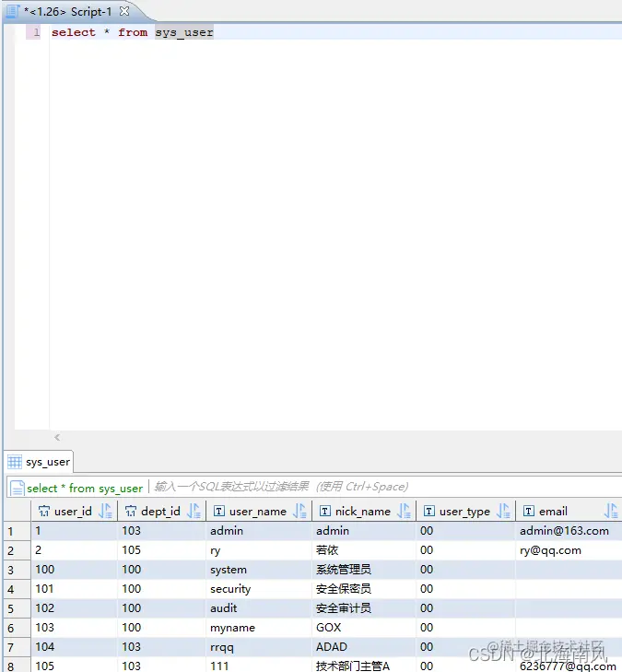Click the user_name column header
622x672 pixels.
pos(259,511)
